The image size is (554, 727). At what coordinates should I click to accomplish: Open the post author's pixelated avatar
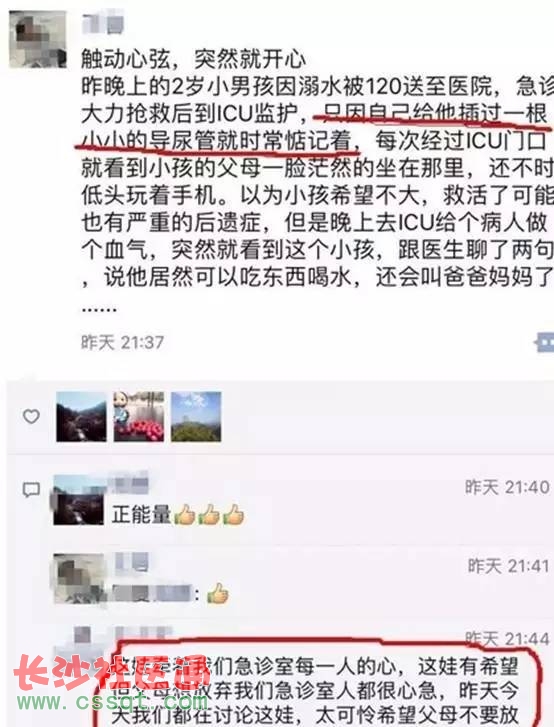point(38,39)
